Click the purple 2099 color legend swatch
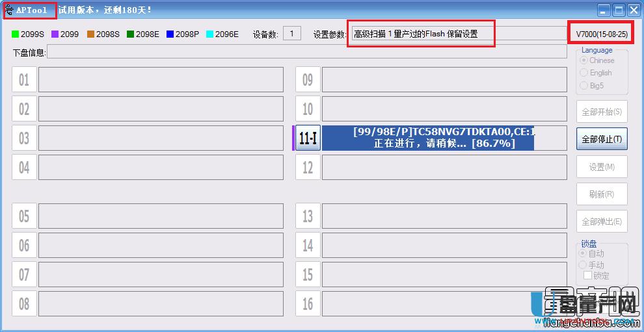 [x=55, y=34]
